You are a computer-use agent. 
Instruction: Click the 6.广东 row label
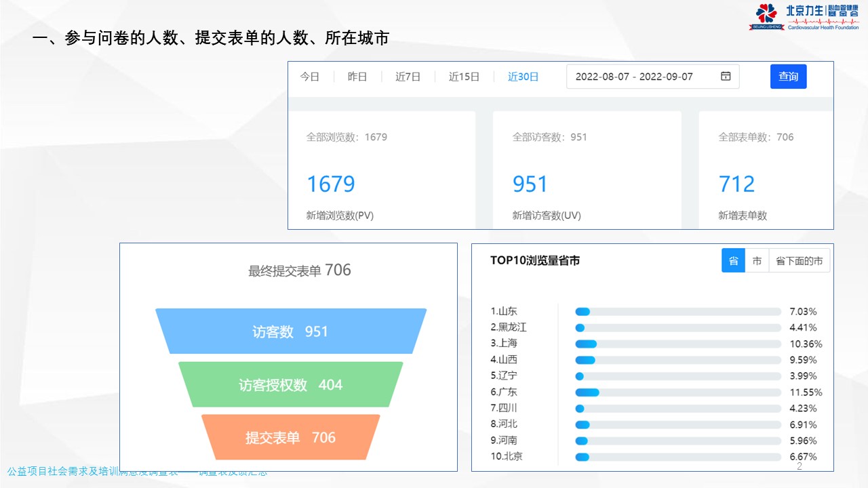click(504, 392)
